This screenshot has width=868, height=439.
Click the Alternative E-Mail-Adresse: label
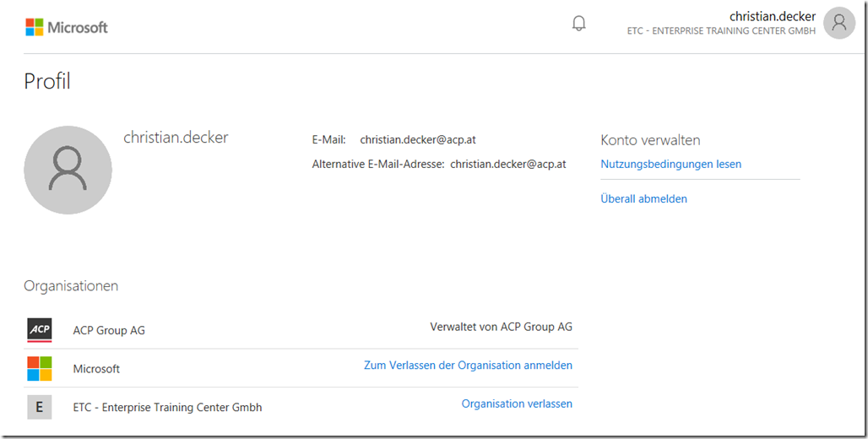(378, 164)
